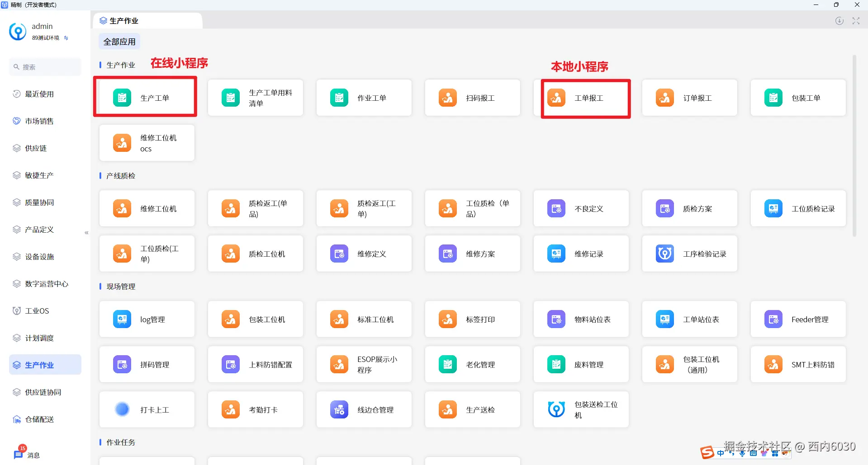Viewport: 868px width, 465px height.
Task: Switch environment via 89测试环境 arrows
Action: pos(66,38)
